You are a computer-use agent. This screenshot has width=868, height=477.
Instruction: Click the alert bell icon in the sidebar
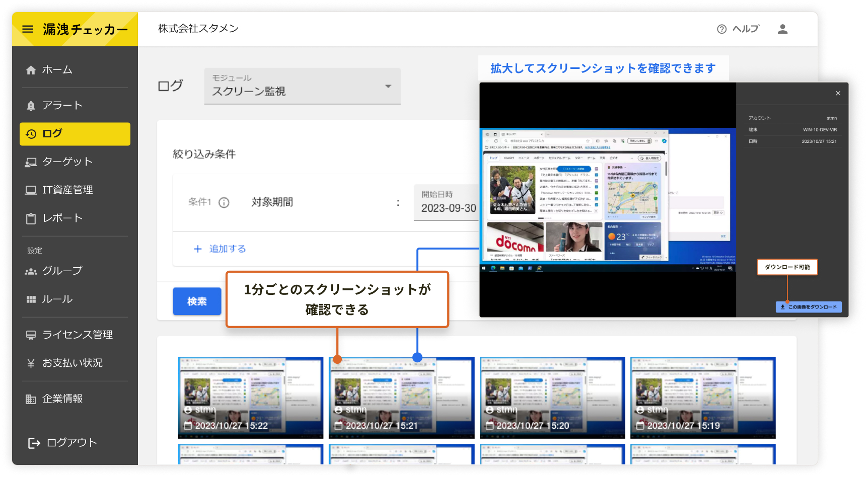click(x=31, y=106)
